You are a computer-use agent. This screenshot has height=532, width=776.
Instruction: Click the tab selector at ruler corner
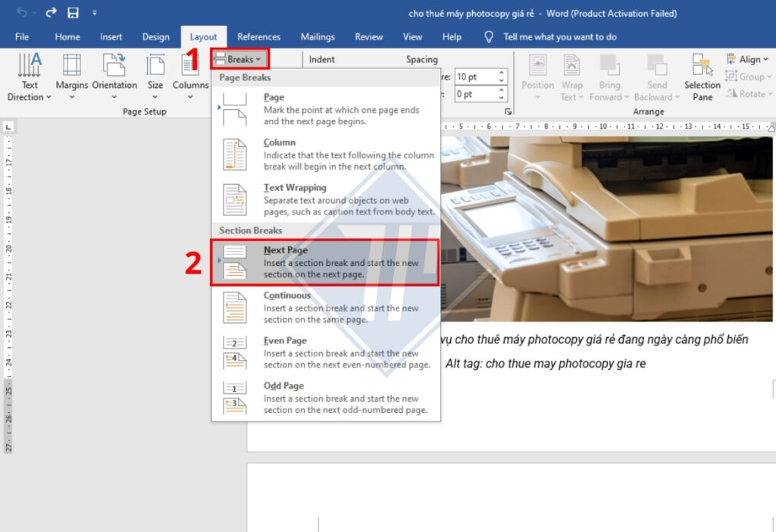(x=8, y=127)
